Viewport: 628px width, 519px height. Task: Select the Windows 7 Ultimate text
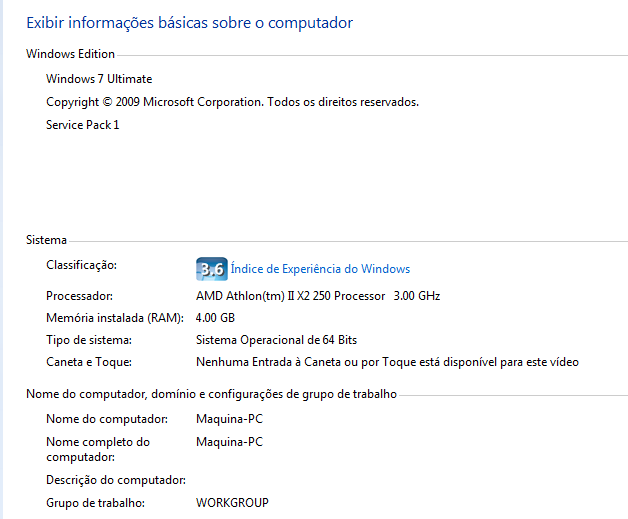click(99, 79)
